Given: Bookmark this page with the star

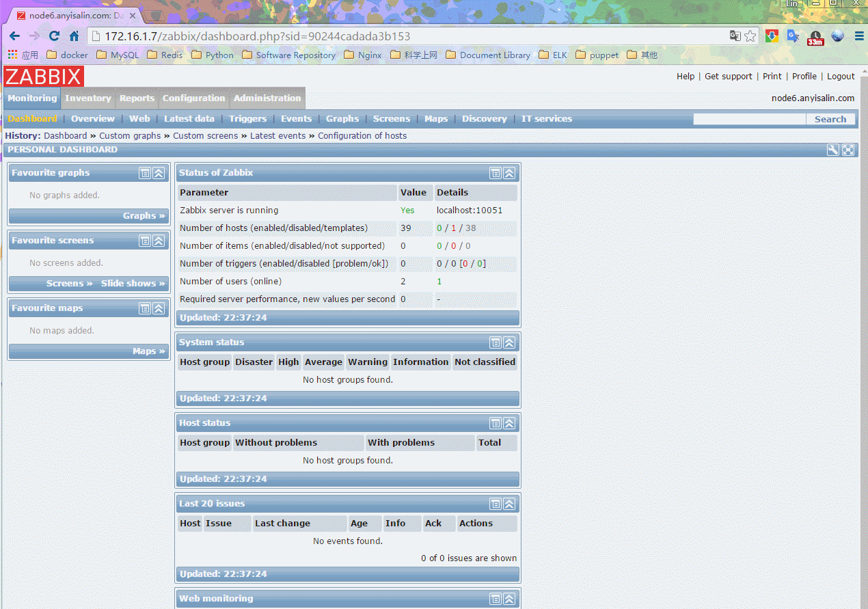Looking at the screenshot, I should [750, 36].
